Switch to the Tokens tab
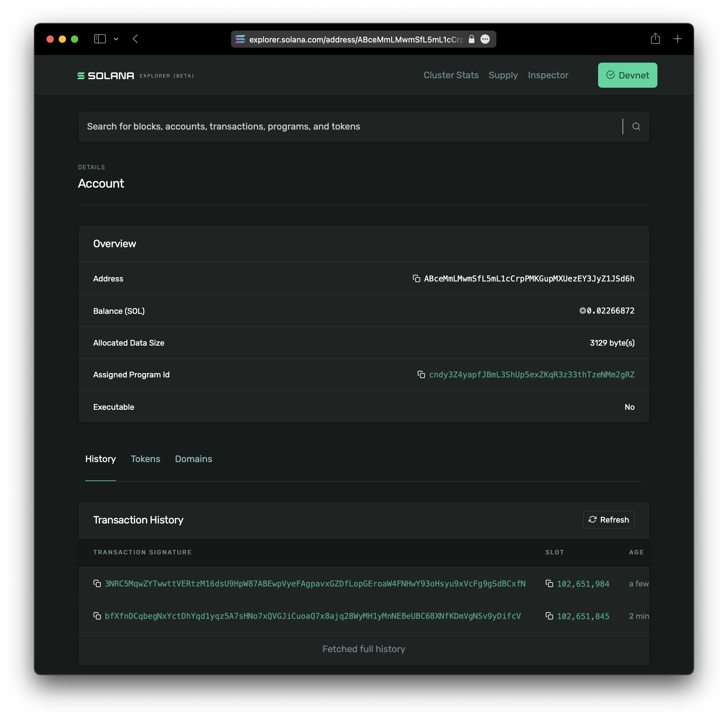This screenshot has height=720, width=728. (x=145, y=459)
